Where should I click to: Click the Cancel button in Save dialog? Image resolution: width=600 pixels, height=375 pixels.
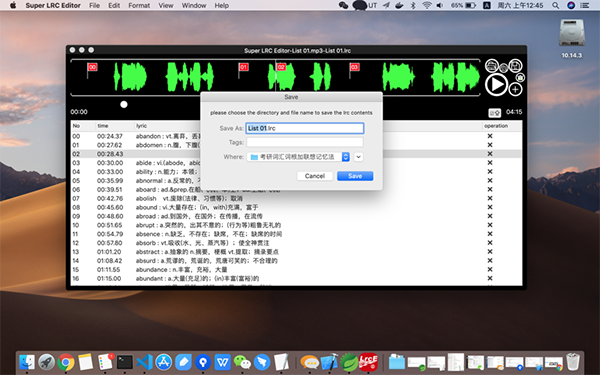315,176
